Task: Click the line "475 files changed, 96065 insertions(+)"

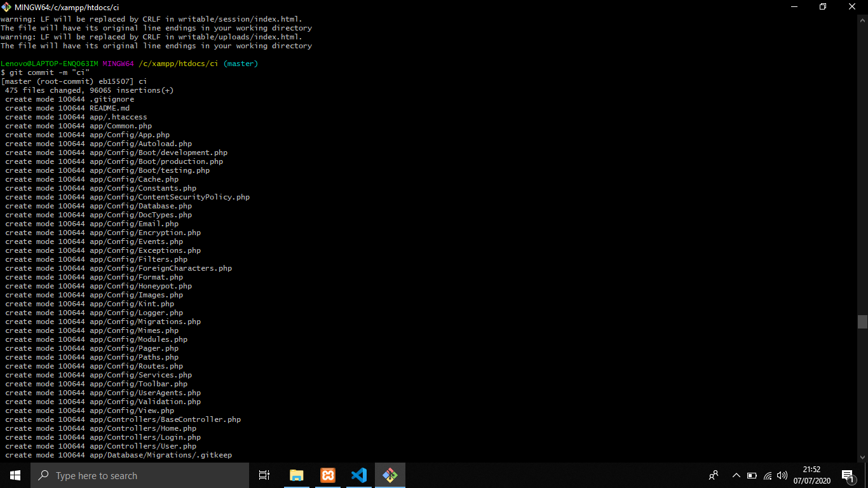Action: click(89, 90)
